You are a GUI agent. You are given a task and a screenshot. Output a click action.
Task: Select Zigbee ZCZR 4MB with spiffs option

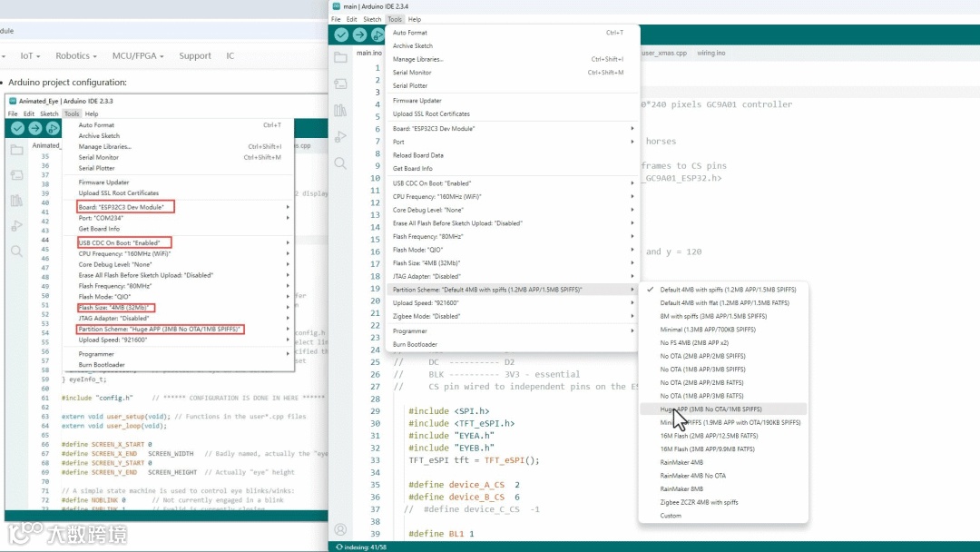click(723, 502)
